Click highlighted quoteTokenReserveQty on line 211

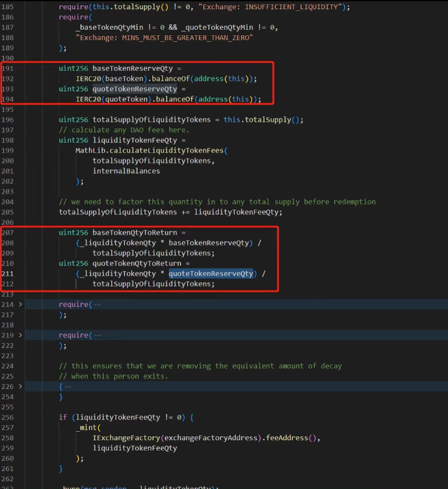211,274
